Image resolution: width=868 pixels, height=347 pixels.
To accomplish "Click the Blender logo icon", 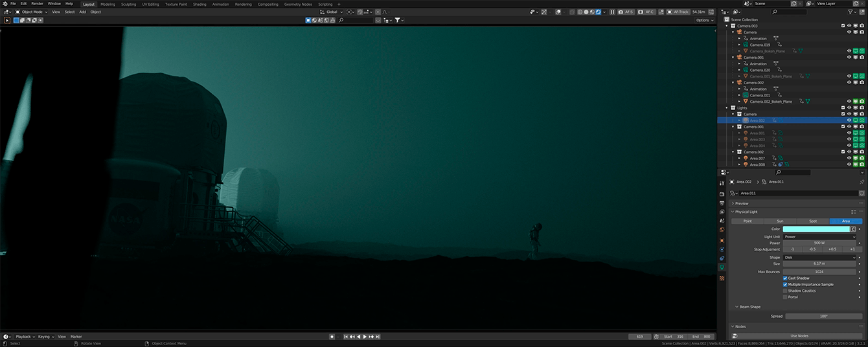I will 5,4.
